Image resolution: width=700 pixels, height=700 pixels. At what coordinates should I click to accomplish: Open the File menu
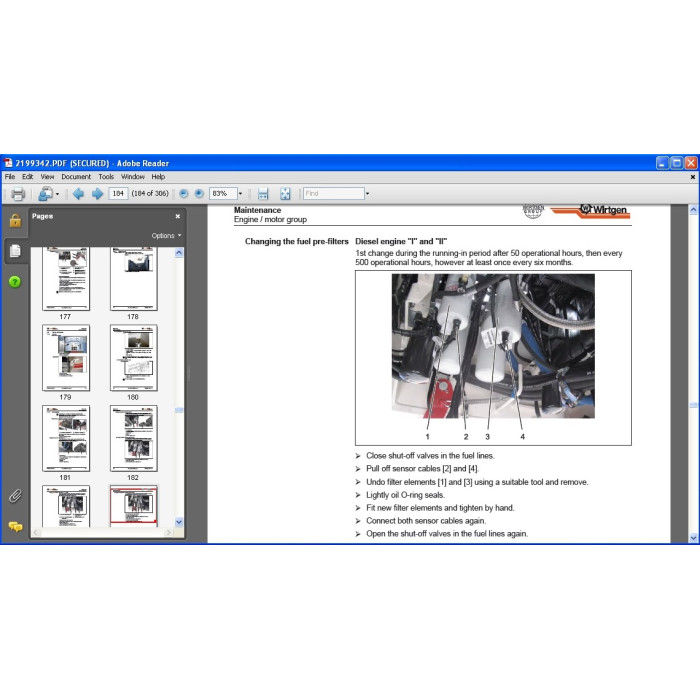tap(10, 177)
